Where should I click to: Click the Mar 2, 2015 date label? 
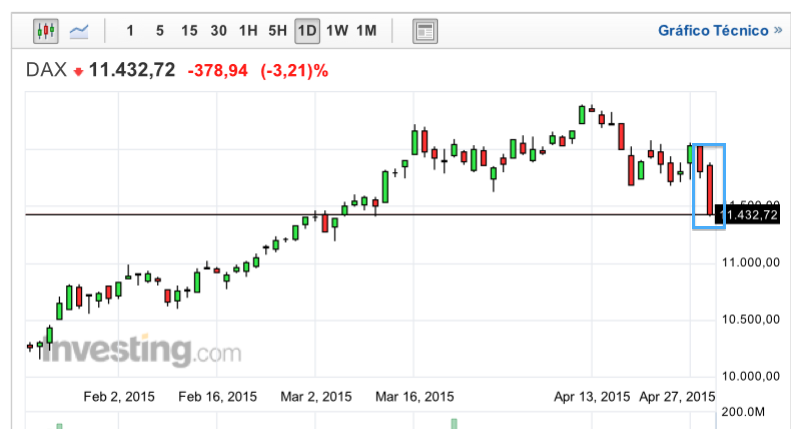[x=316, y=397]
